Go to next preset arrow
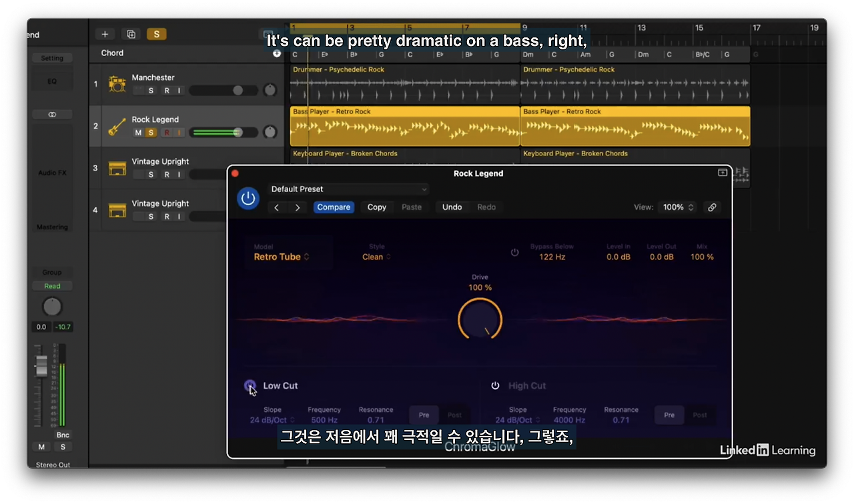 point(298,207)
